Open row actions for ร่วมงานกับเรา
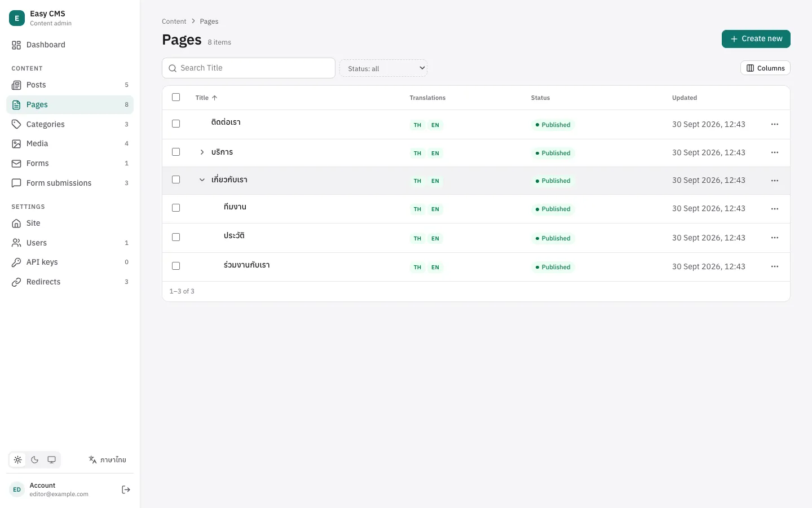This screenshot has height=508, width=812. click(x=775, y=266)
